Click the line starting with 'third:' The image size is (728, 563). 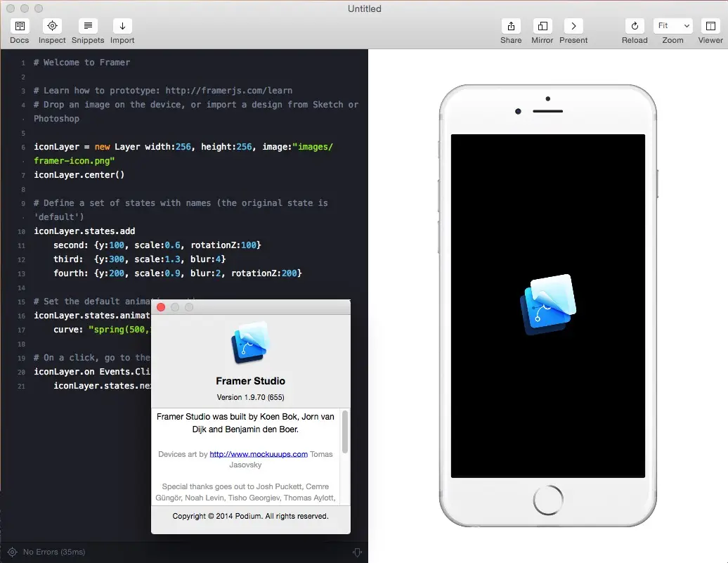click(x=139, y=259)
